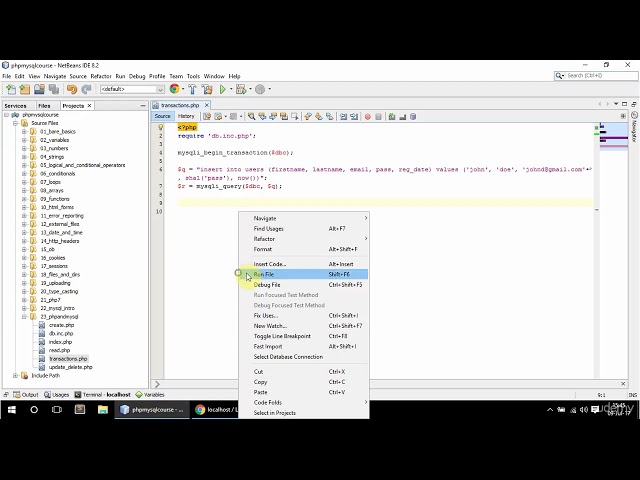
Task: Click the Build Project hammer icon
Action: (192, 89)
